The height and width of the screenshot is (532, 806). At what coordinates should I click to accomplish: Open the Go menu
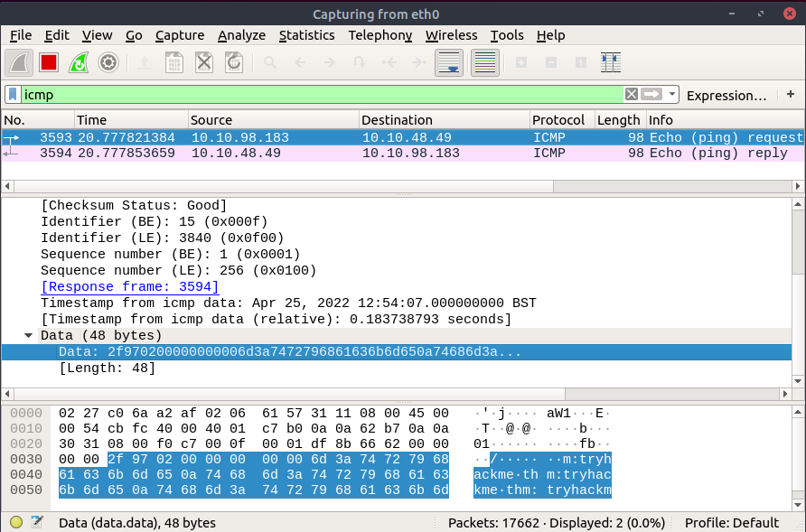click(134, 35)
